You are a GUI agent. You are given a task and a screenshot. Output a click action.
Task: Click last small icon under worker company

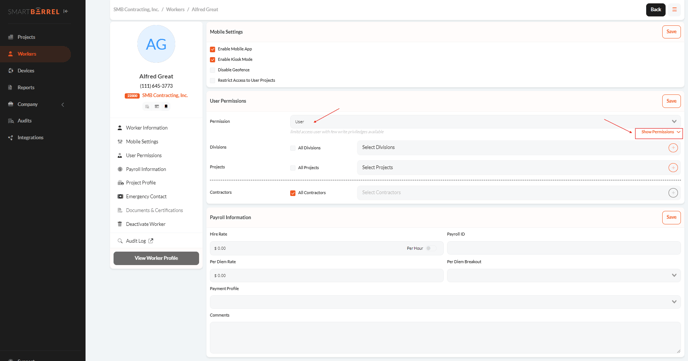pos(166,107)
